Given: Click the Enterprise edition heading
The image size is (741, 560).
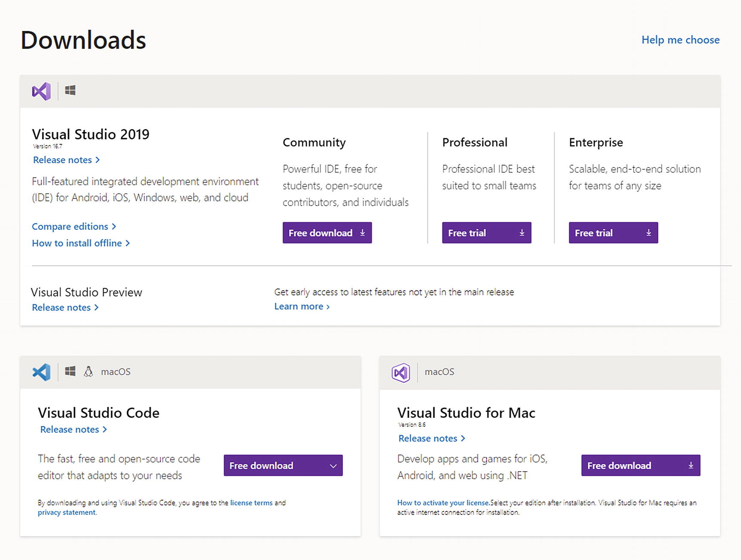Looking at the screenshot, I should pyautogui.click(x=596, y=143).
